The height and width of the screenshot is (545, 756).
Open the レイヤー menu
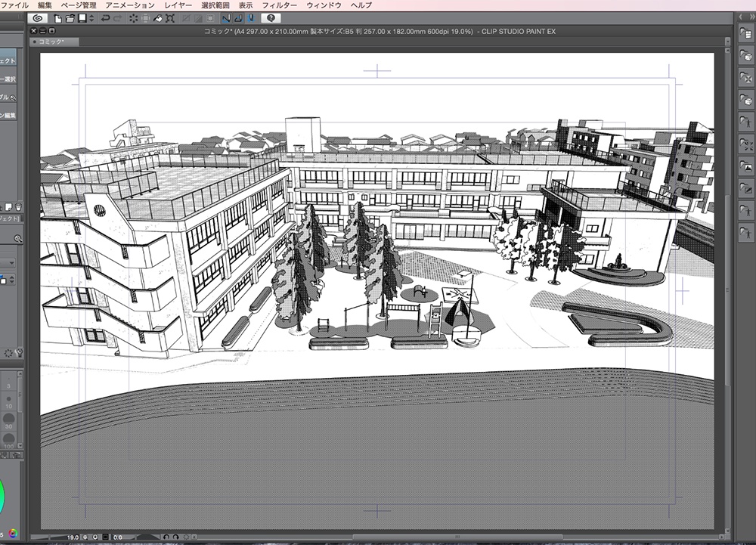coord(178,5)
